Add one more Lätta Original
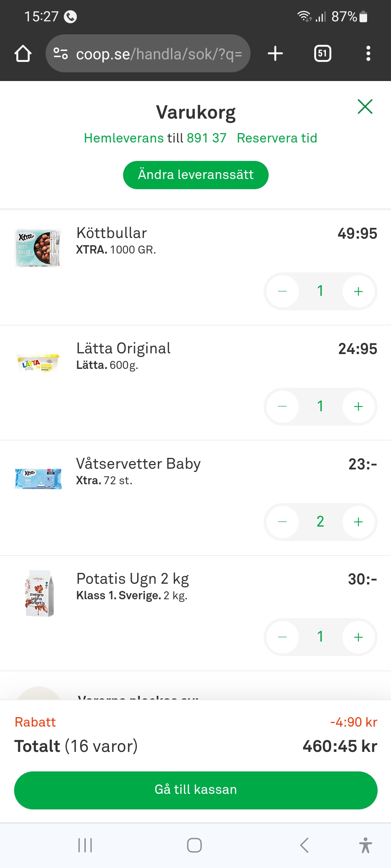 (358, 407)
